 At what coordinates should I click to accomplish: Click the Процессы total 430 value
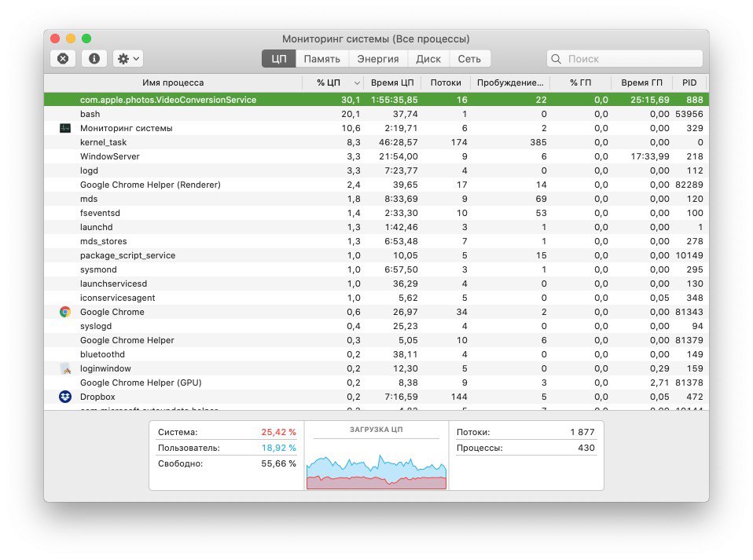coord(586,448)
